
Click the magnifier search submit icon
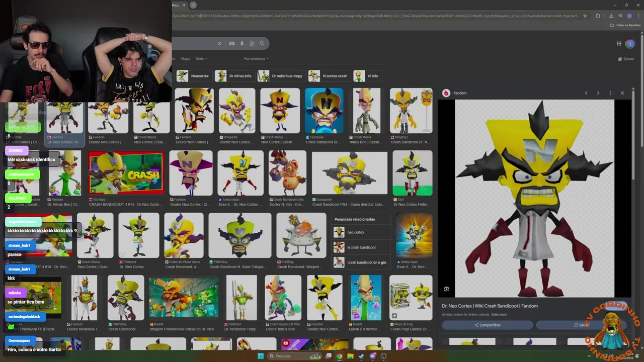262,44
